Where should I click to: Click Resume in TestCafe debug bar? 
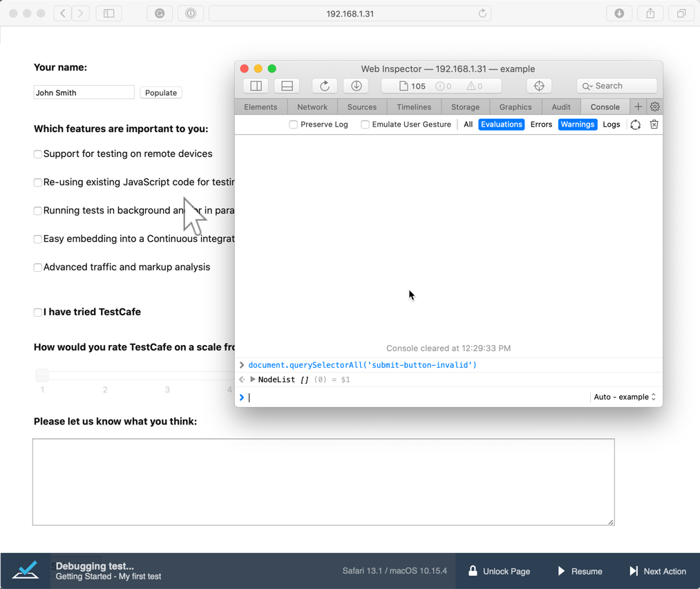click(579, 571)
